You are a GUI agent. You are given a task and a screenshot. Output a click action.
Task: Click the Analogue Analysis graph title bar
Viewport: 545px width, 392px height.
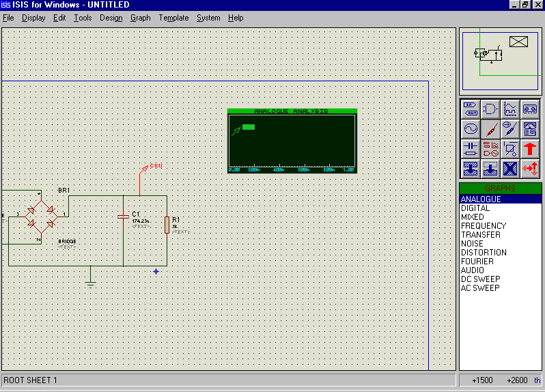(x=292, y=111)
